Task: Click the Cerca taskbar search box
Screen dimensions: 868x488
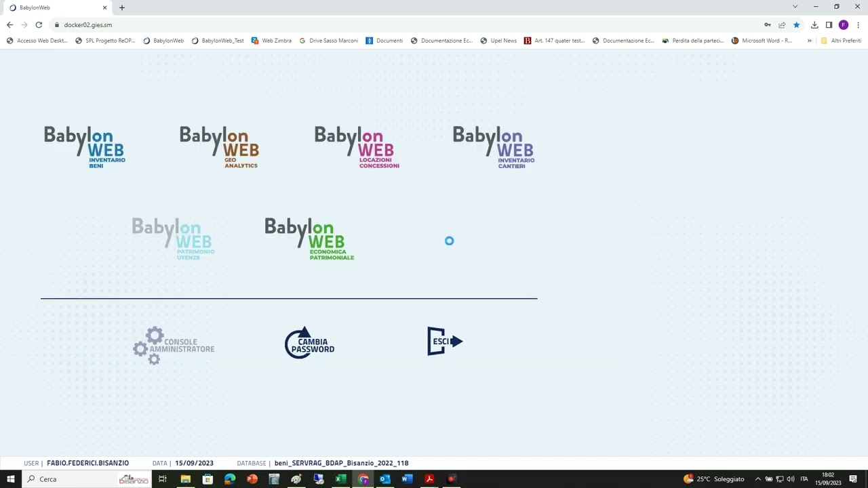Action: 88,479
